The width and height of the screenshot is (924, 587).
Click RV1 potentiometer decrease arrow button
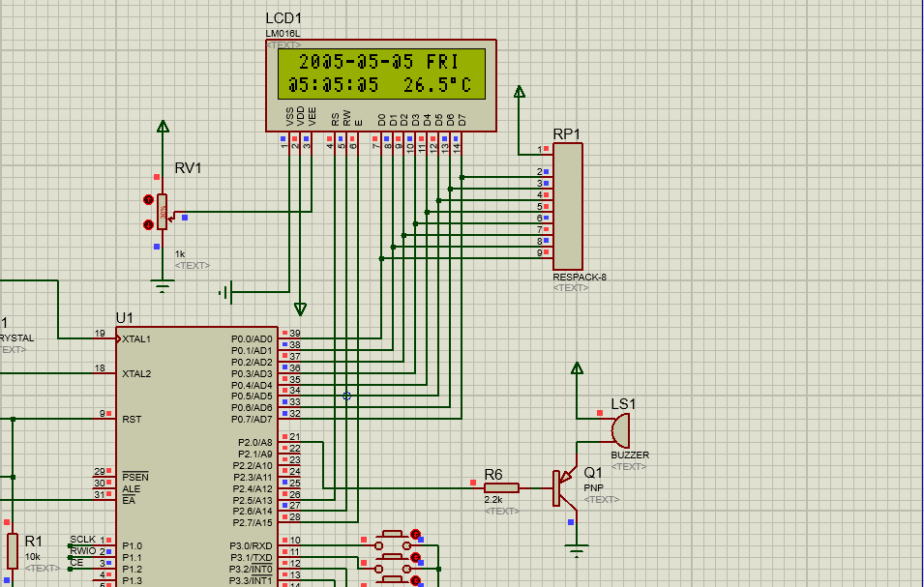[148, 225]
